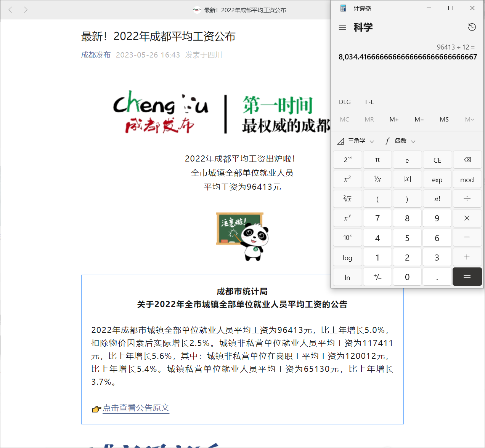485x448 pixels.
Task: Click the left parenthesis key
Action: [377, 199]
